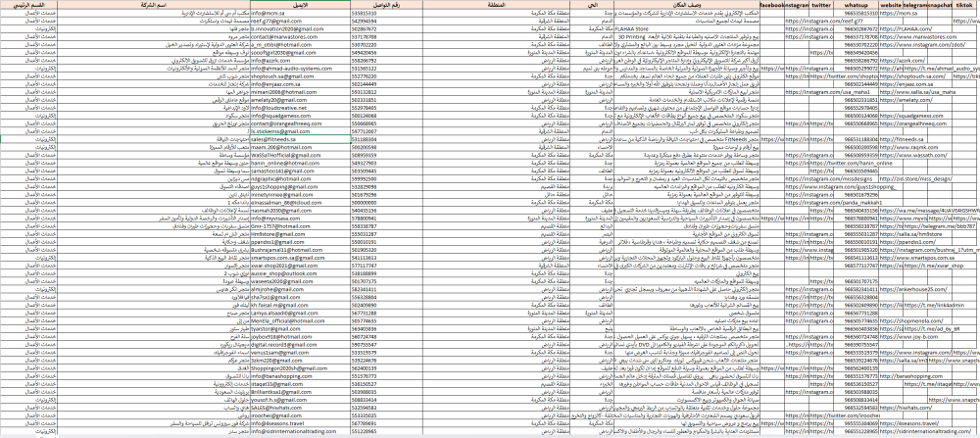Select the 'facebook' column header

pyautogui.click(x=772, y=4)
